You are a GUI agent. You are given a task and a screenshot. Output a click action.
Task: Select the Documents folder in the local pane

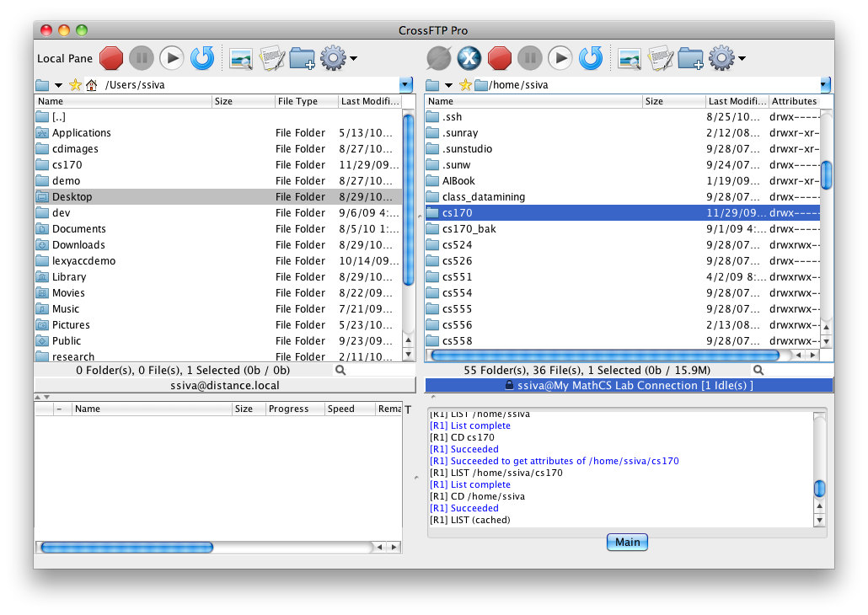point(218,229)
